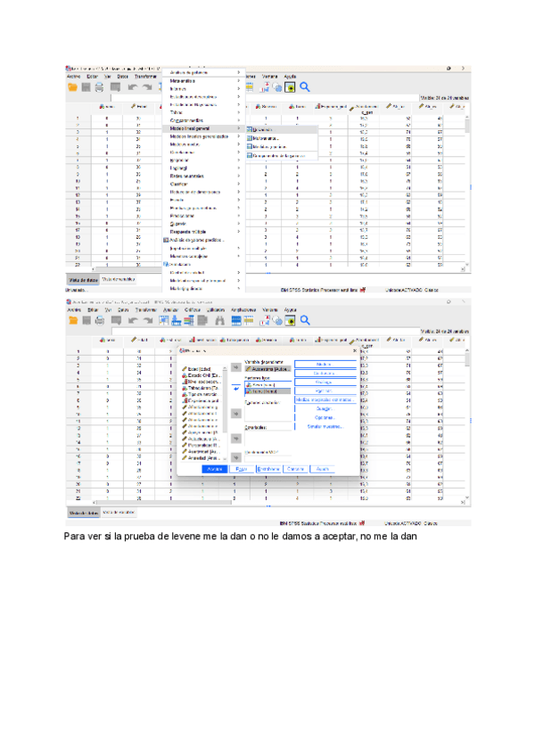Select Edad variable in dialog source list

coord(202,369)
